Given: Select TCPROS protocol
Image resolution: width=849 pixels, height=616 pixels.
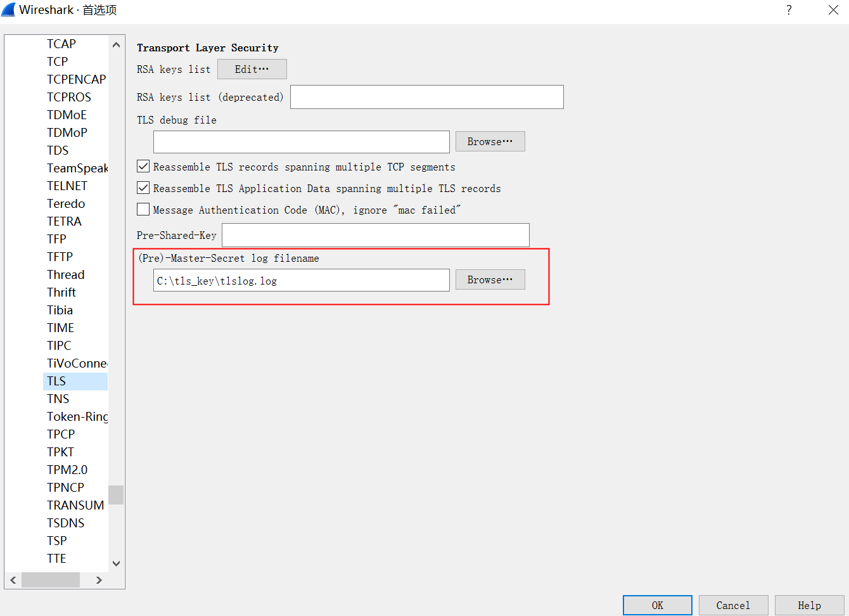Looking at the screenshot, I should tap(69, 97).
